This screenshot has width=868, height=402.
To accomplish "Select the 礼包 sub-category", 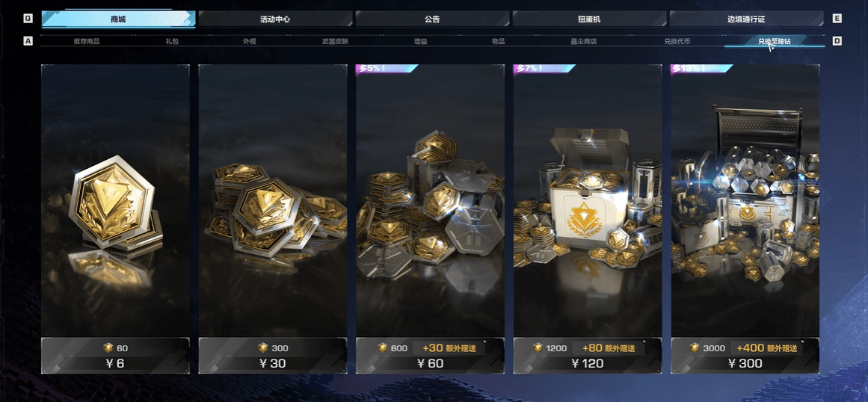I will [172, 42].
